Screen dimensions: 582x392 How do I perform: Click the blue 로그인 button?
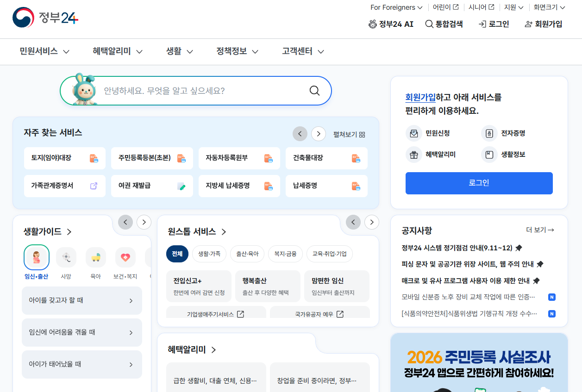point(479,183)
